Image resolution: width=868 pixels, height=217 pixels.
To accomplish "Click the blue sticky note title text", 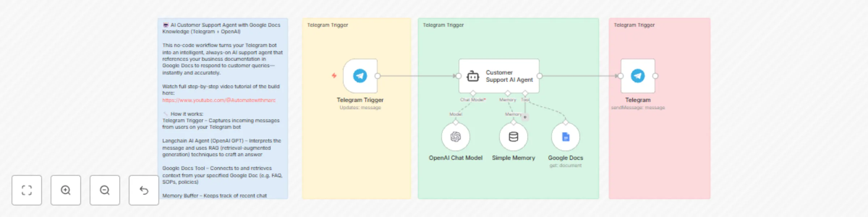I will pyautogui.click(x=221, y=28).
